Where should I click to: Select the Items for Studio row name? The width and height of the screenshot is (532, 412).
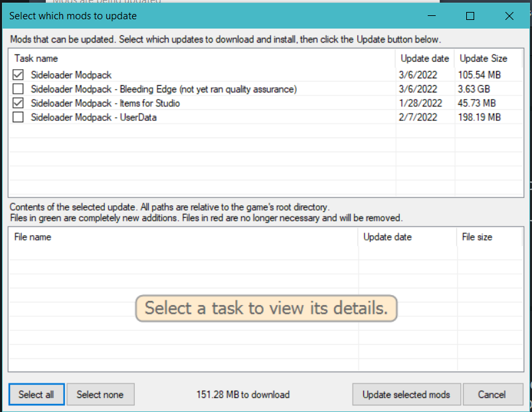105,103
